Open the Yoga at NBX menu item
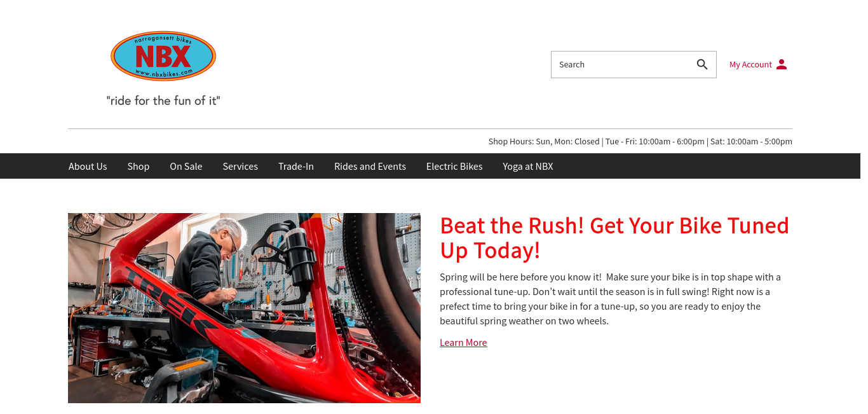 (528, 166)
